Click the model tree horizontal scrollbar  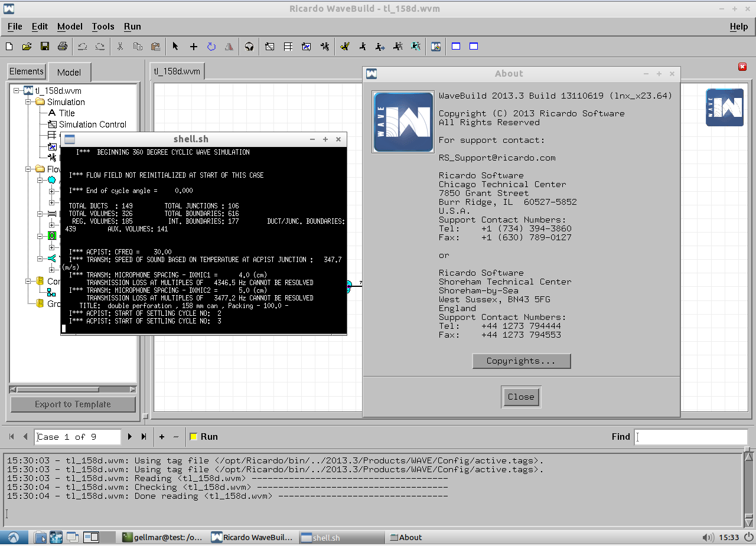(73, 390)
